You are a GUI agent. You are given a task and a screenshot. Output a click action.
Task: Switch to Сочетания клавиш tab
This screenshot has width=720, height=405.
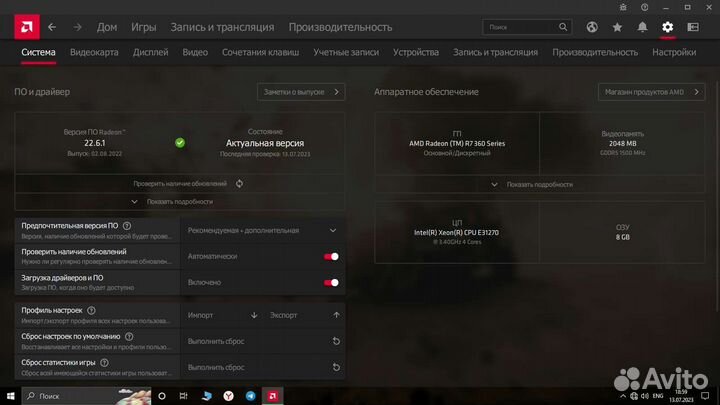click(260, 52)
